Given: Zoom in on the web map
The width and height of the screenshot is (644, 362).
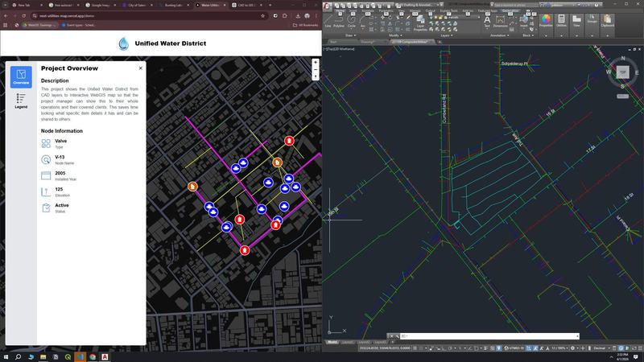Looking at the screenshot, I should pyautogui.click(x=316, y=63).
